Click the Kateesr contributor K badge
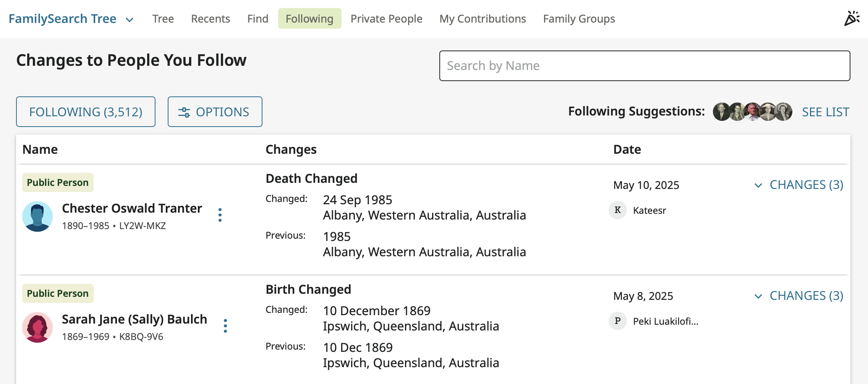This screenshot has width=868, height=384. [x=617, y=210]
